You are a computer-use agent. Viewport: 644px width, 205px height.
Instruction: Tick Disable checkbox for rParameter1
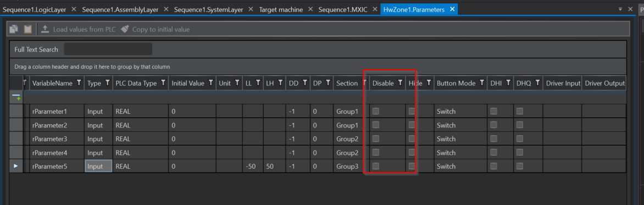(x=375, y=111)
